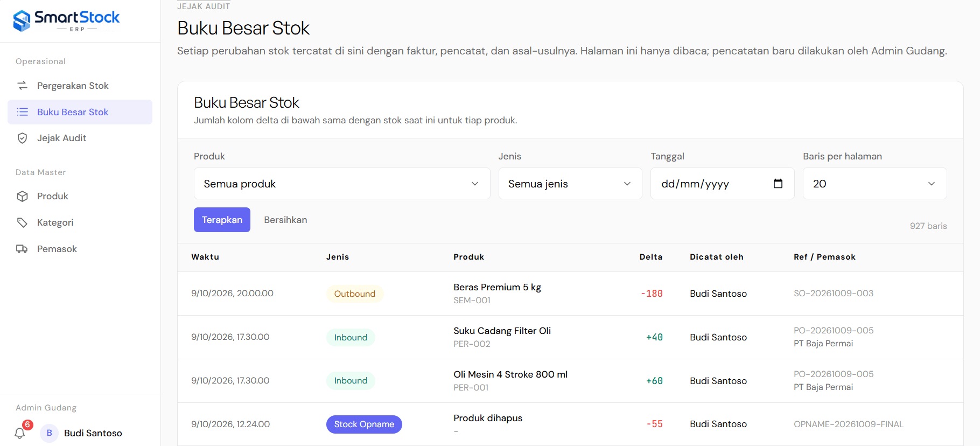Open Jejak Audit in the sidebar
Screen dimensions: 980x446
pyautogui.click(x=80, y=138)
